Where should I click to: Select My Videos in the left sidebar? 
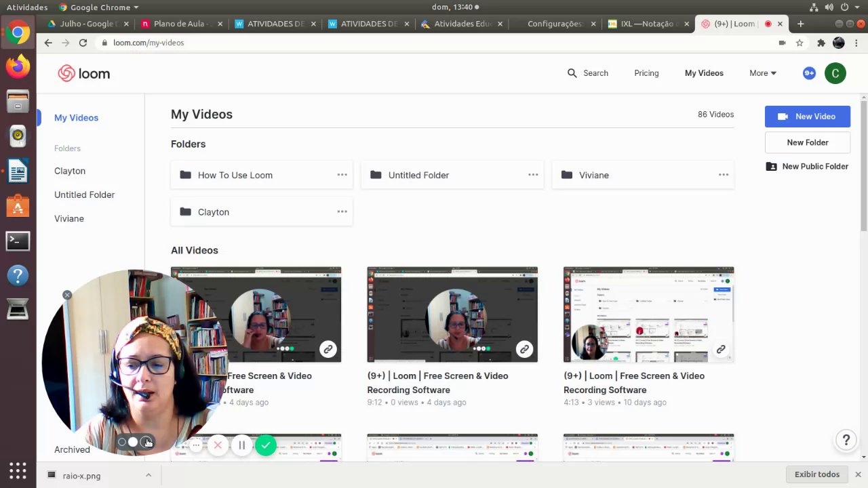click(x=76, y=118)
